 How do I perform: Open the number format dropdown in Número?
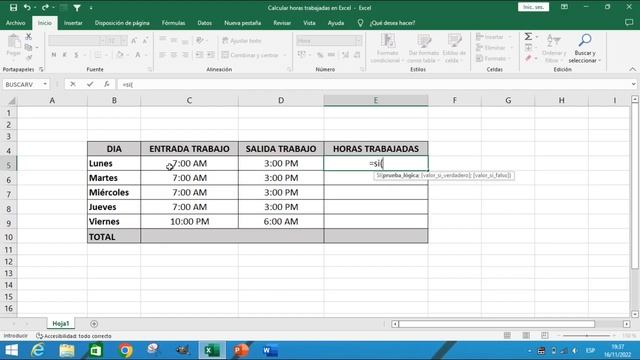tap(358, 41)
